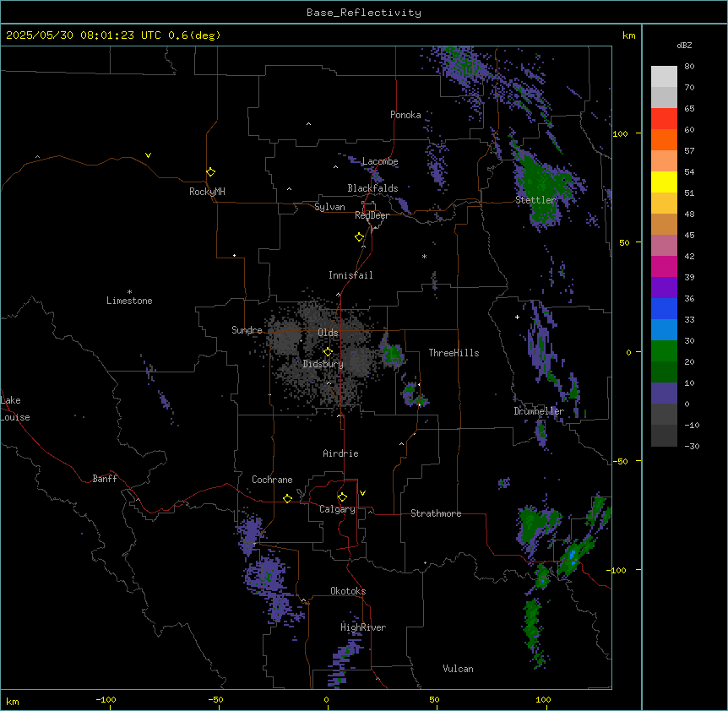Image resolution: width=728 pixels, height=711 pixels.
Task: Click the asterisk marker east of Innisfail
Action: click(x=424, y=256)
